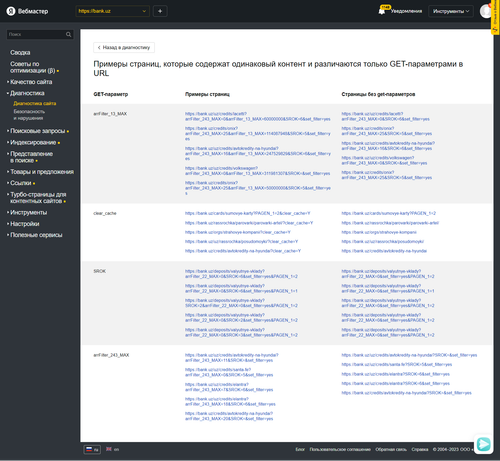Open Безопасность и нарушения submenu item
Viewport: 500px width, 461px height.
tap(29, 115)
